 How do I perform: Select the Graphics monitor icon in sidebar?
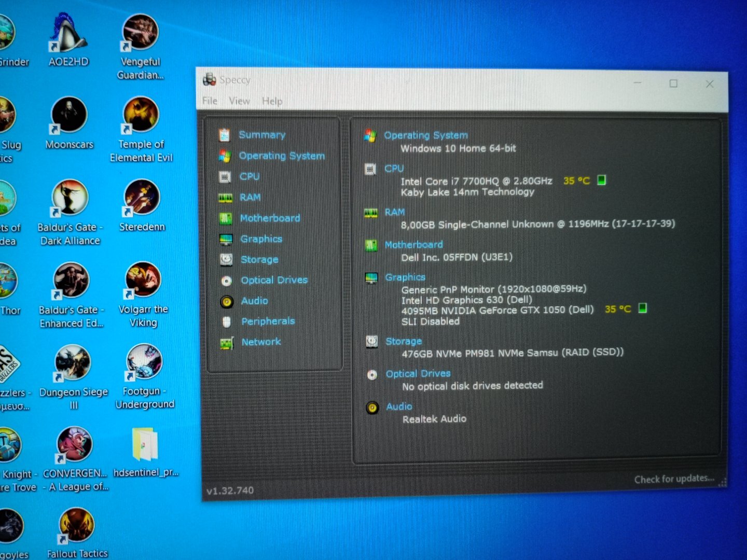pyautogui.click(x=226, y=239)
